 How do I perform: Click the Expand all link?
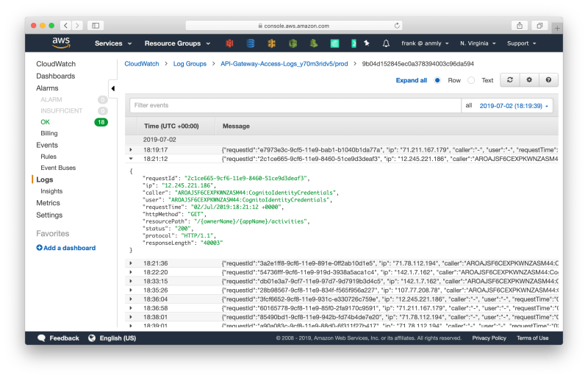[412, 80]
